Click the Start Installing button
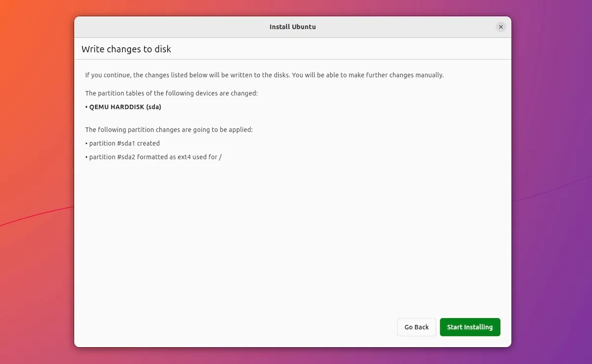The width and height of the screenshot is (592, 364). pyautogui.click(x=470, y=327)
